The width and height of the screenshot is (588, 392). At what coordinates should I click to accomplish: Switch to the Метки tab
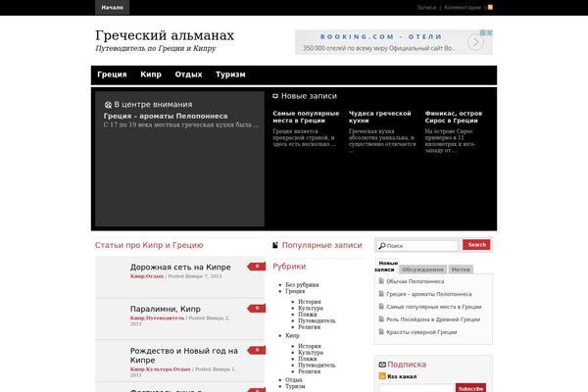point(461,269)
